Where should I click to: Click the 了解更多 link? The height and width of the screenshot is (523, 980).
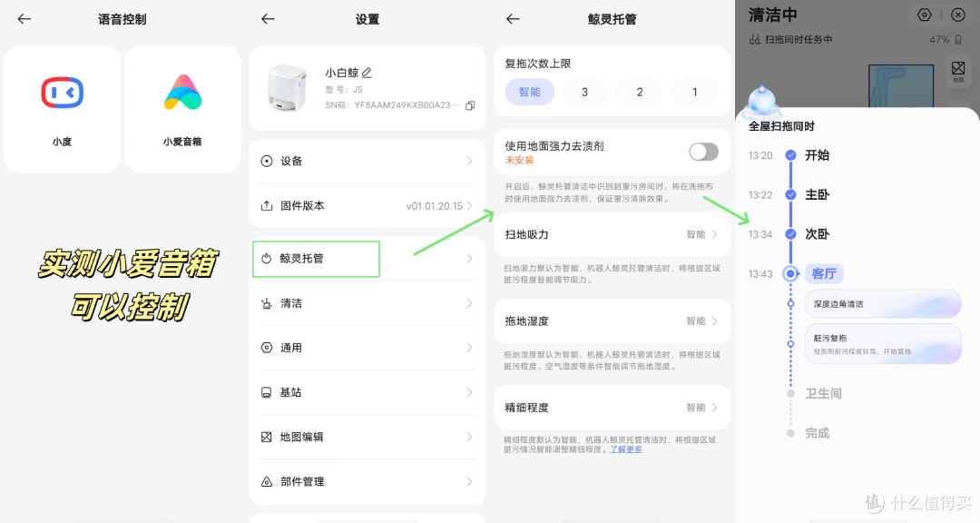(625, 449)
